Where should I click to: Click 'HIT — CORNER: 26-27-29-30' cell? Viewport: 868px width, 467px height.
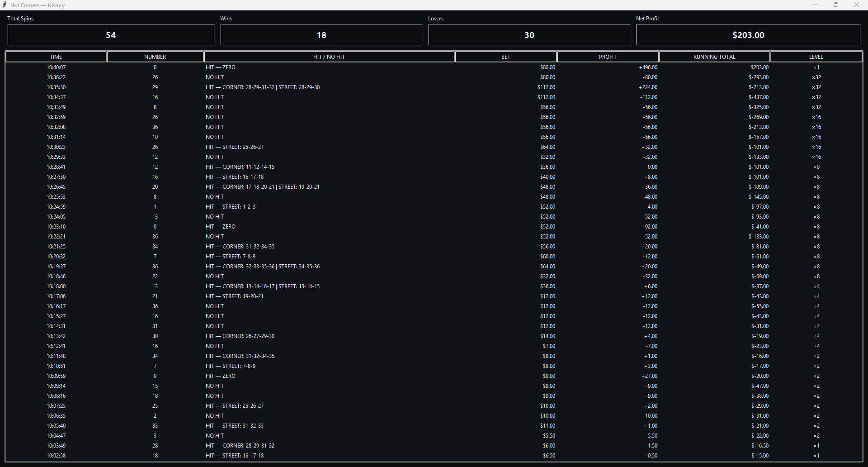[240, 336]
